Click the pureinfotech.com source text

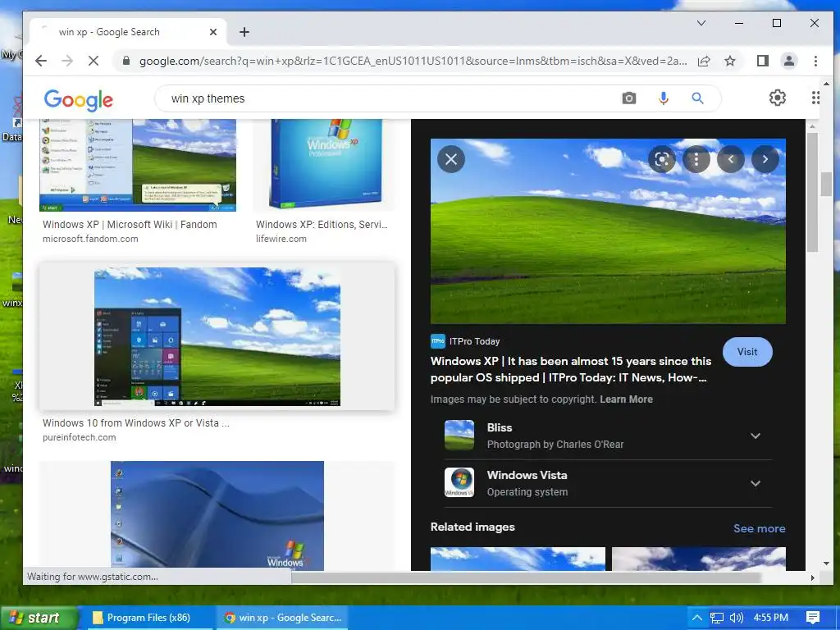[x=80, y=437]
